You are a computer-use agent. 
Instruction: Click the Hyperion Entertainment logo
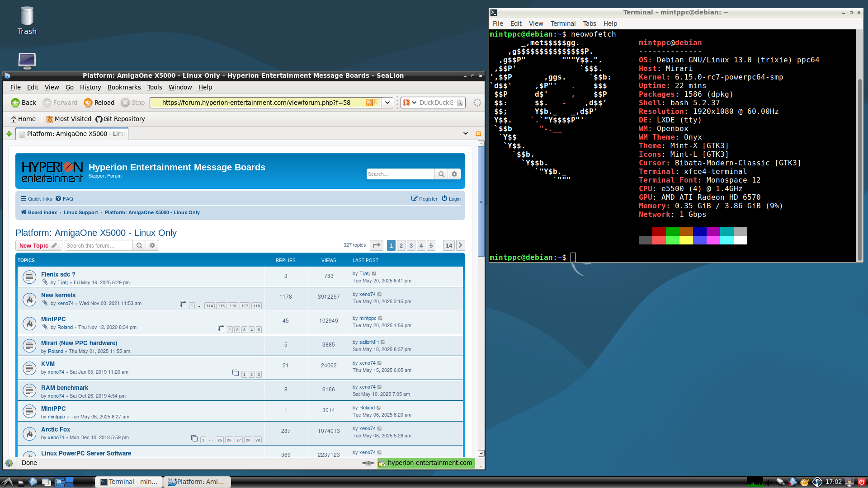52,172
